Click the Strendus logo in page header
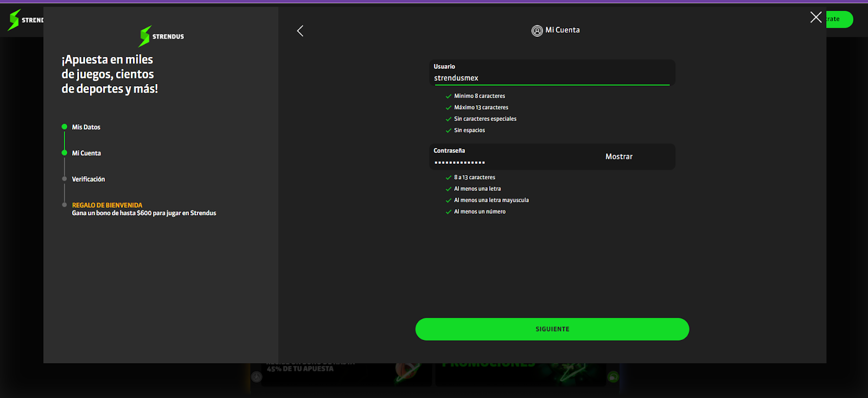Screen dimensions: 868x398 (x=25, y=20)
